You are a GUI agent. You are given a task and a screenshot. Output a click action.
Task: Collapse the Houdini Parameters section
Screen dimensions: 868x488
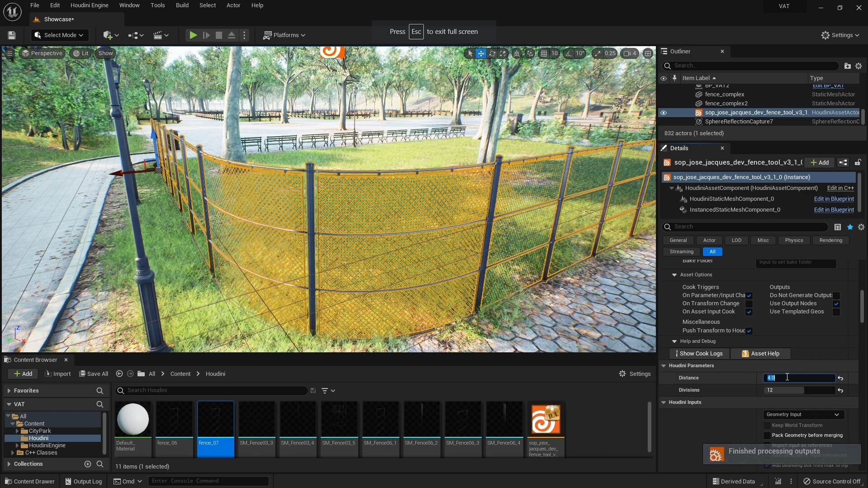(664, 365)
